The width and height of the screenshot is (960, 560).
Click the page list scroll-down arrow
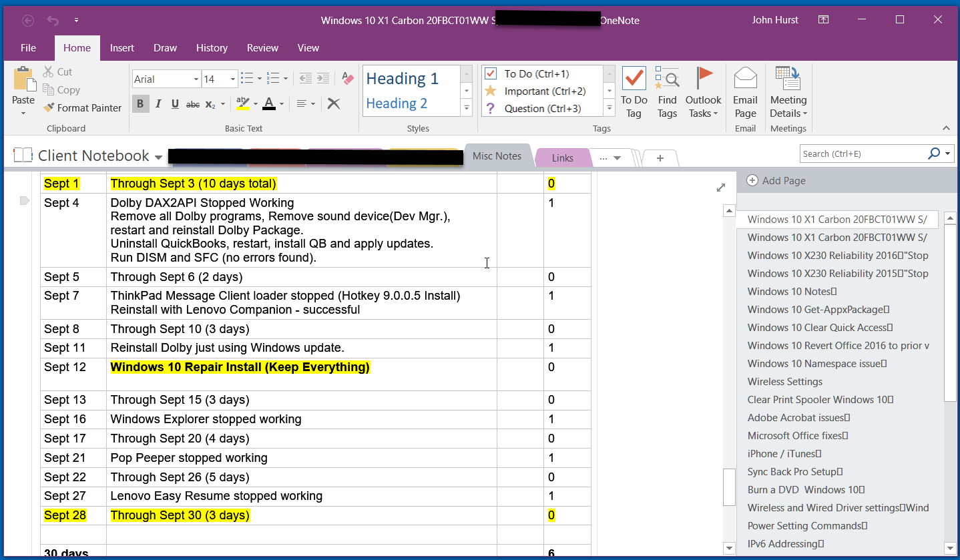[951, 549]
